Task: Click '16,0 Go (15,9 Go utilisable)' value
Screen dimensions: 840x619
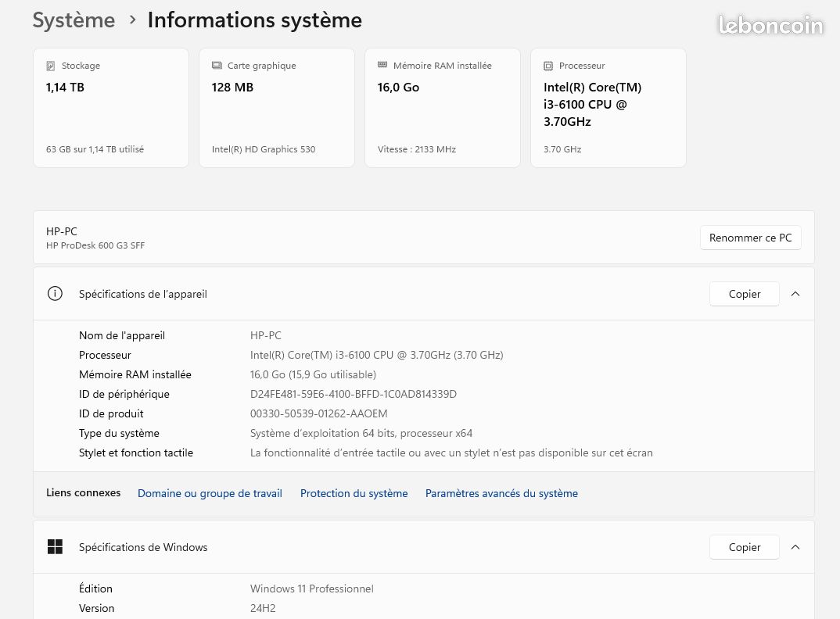Action: (313, 374)
